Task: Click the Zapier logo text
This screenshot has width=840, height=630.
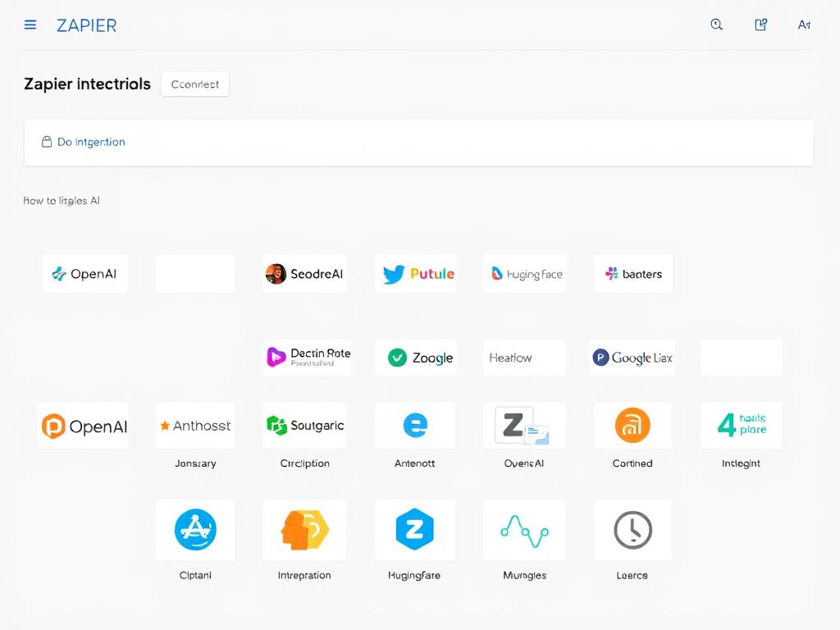Action: click(86, 25)
